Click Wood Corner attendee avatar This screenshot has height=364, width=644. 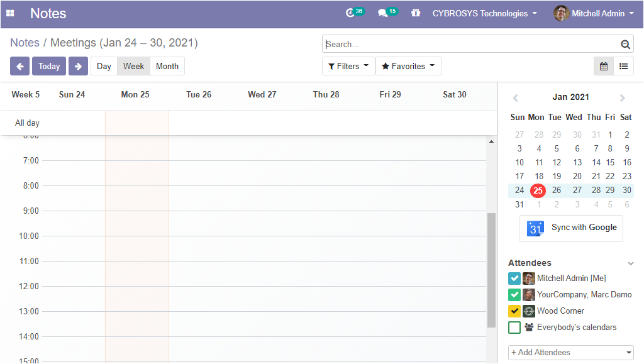click(528, 311)
